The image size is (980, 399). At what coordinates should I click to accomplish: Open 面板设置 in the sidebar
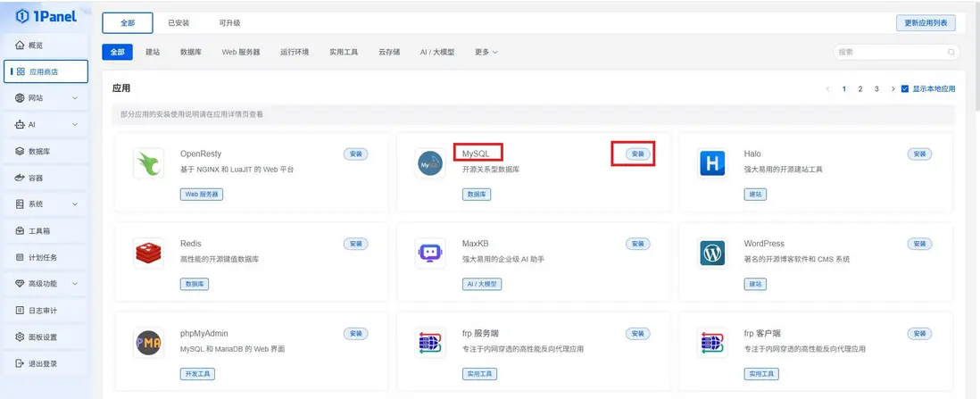(46, 337)
